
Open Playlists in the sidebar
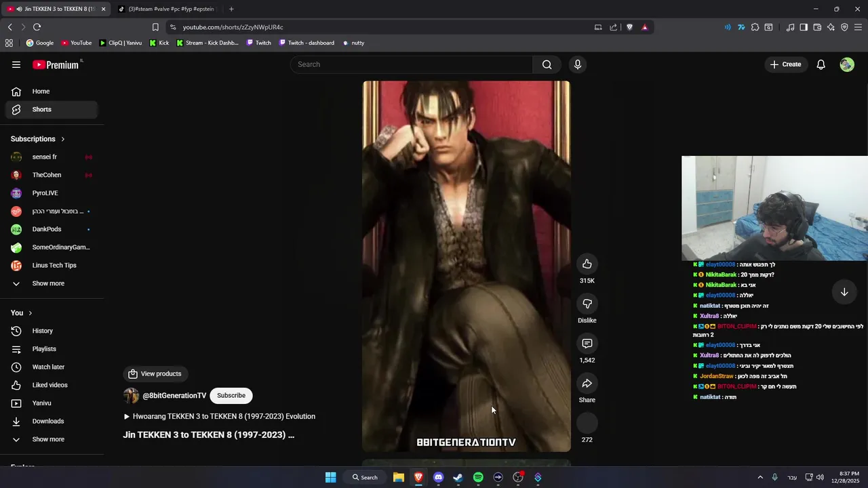52,349
